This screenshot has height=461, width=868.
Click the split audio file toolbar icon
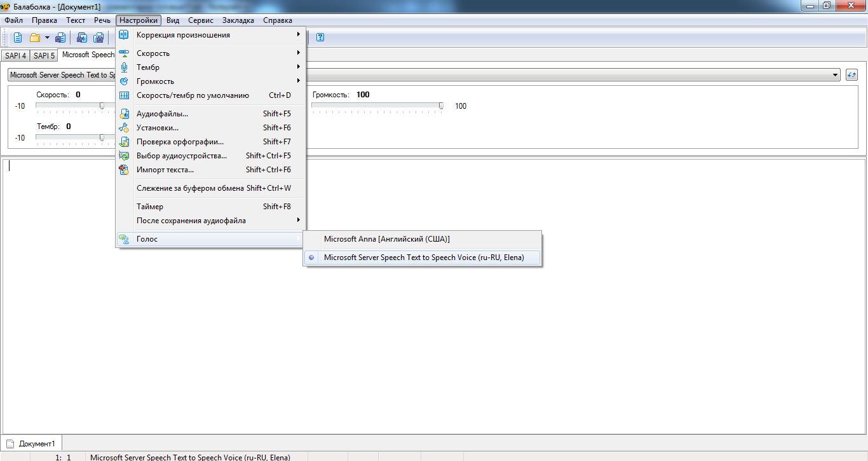[98, 37]
